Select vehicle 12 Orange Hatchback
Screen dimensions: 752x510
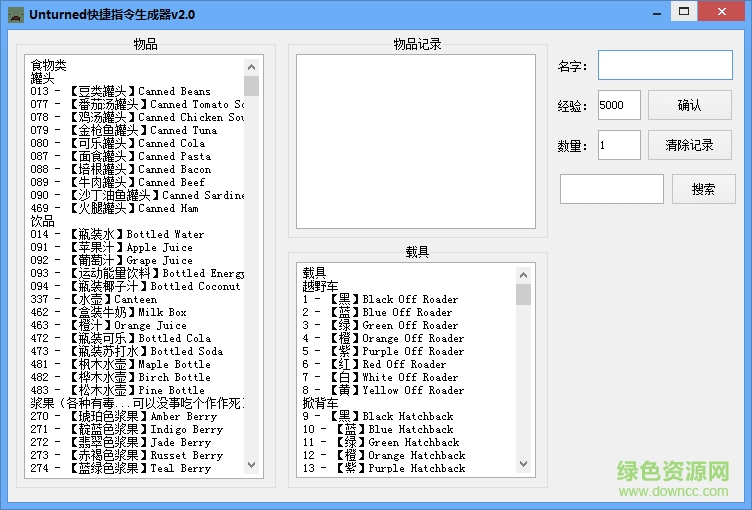384,455
